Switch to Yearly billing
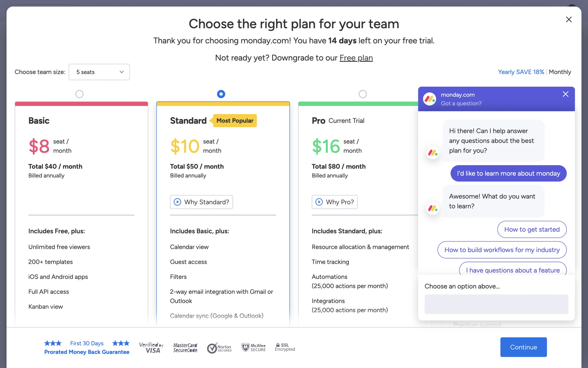 click(521, 72)
